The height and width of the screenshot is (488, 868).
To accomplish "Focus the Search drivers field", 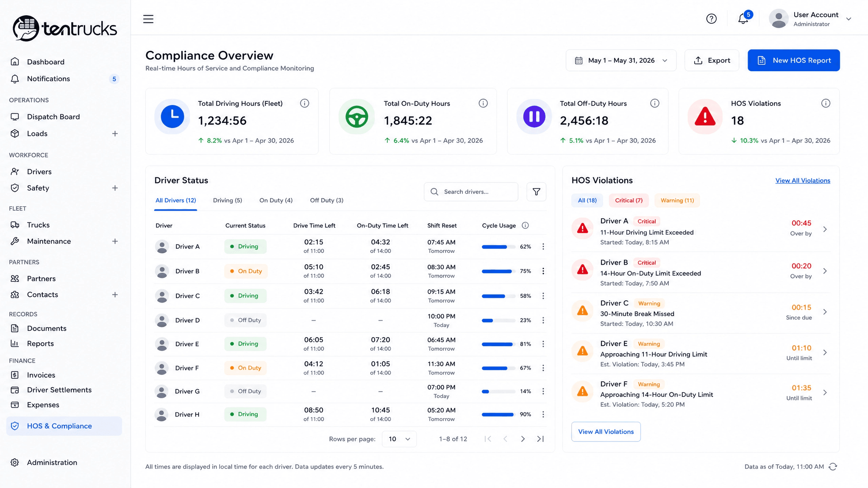I will point(471,192).
